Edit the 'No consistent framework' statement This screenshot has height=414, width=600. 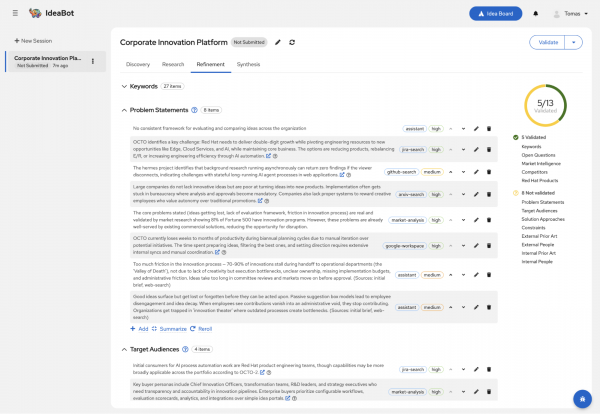click(x=476, y=129)
